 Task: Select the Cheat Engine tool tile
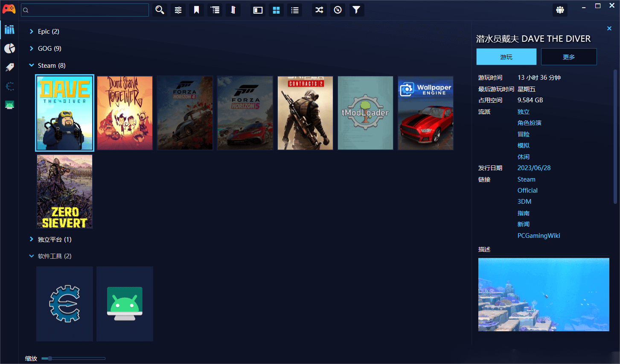64,304
